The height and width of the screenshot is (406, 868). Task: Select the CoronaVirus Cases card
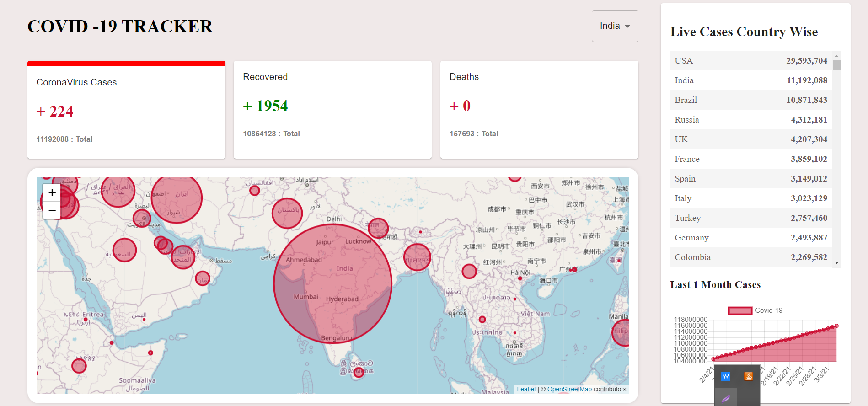pos(126,110)
